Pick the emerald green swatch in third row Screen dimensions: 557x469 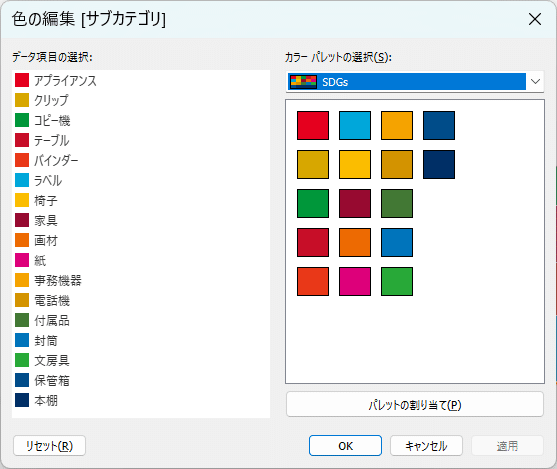click(313, 204)
